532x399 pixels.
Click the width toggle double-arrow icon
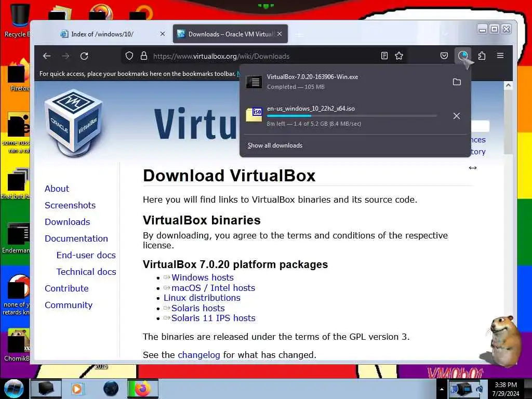pyautogui.click(x=473, y=168)
